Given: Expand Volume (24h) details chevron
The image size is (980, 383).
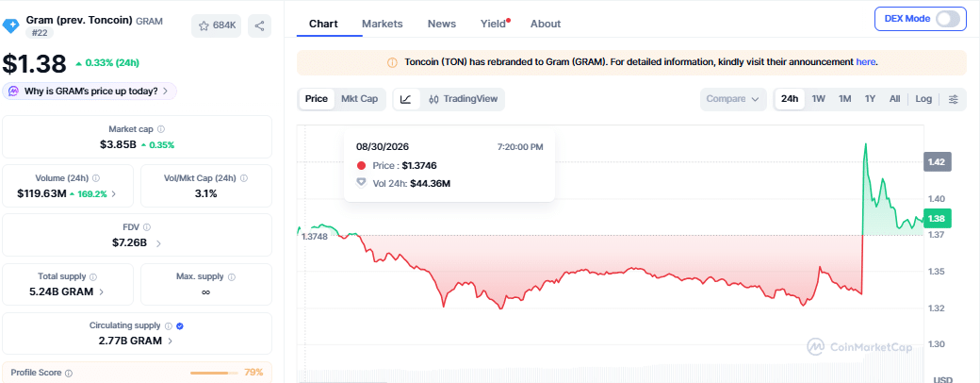Looking at the screenshot, I should 113,194.
